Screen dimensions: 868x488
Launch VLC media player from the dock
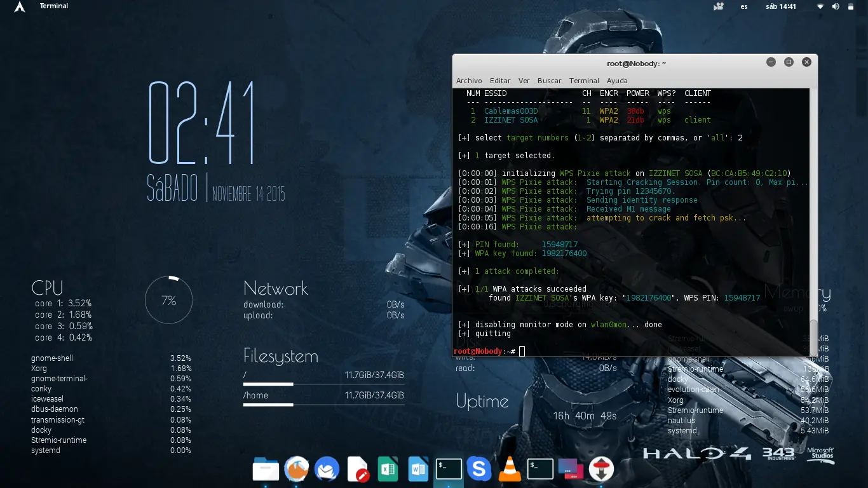[x=509, y=470]
